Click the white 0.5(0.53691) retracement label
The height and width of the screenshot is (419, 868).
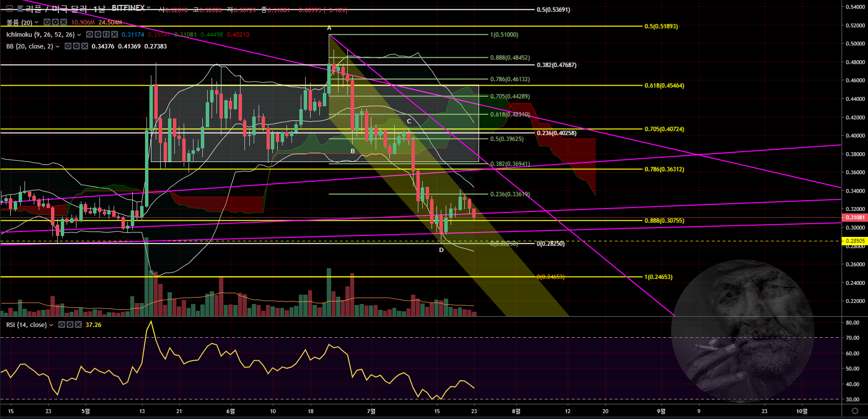click(554, 10)
